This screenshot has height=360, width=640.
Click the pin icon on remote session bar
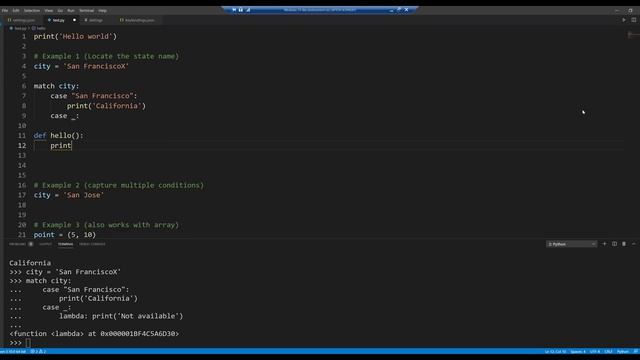[x=234, y=10]
